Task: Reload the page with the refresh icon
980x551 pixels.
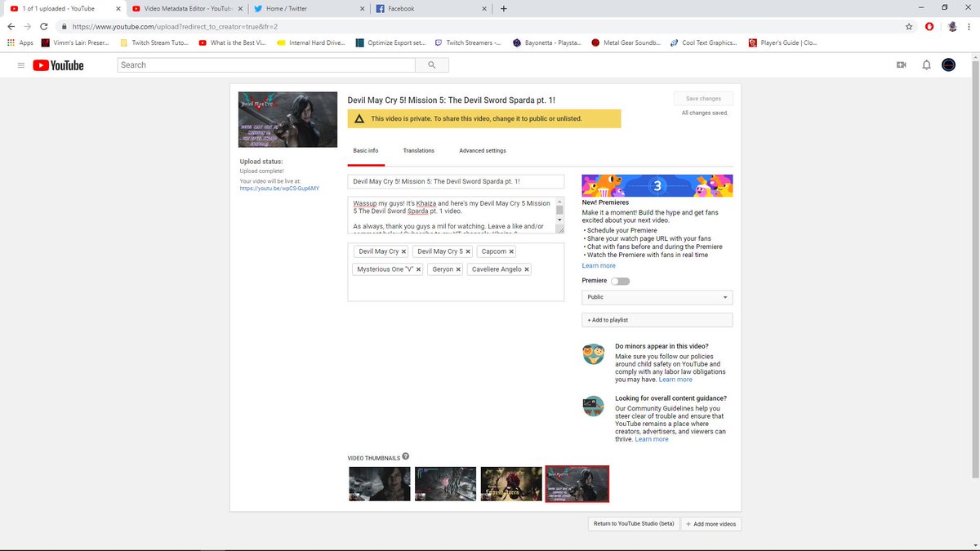Action: pyautogui.click(x=45, y=26)
